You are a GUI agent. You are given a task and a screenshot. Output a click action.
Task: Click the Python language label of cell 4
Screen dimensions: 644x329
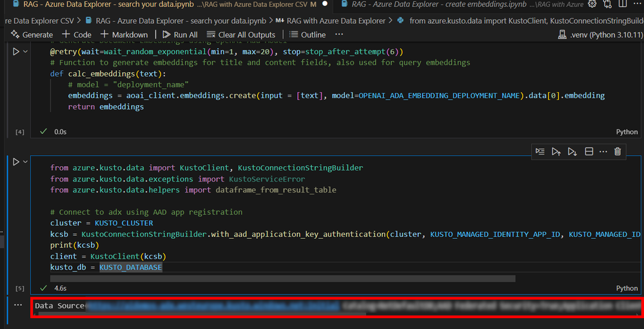[627, 132]
